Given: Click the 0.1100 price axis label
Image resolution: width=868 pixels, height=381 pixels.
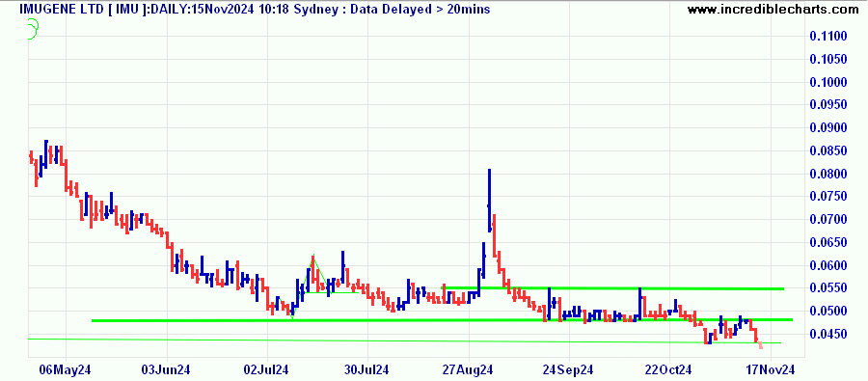Looking at the screenshot, I should (x=828, y=37).
